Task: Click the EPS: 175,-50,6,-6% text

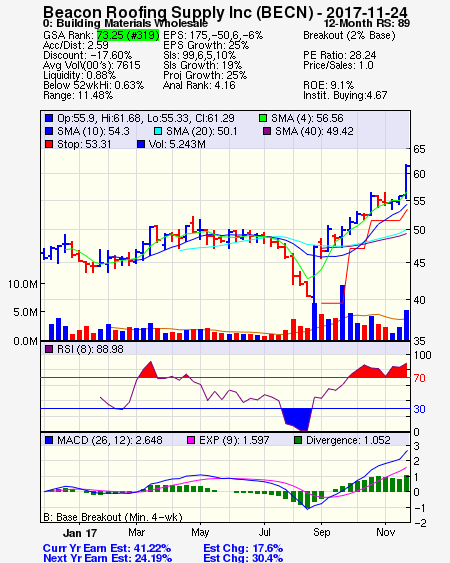Action: [x=213, y=35]
